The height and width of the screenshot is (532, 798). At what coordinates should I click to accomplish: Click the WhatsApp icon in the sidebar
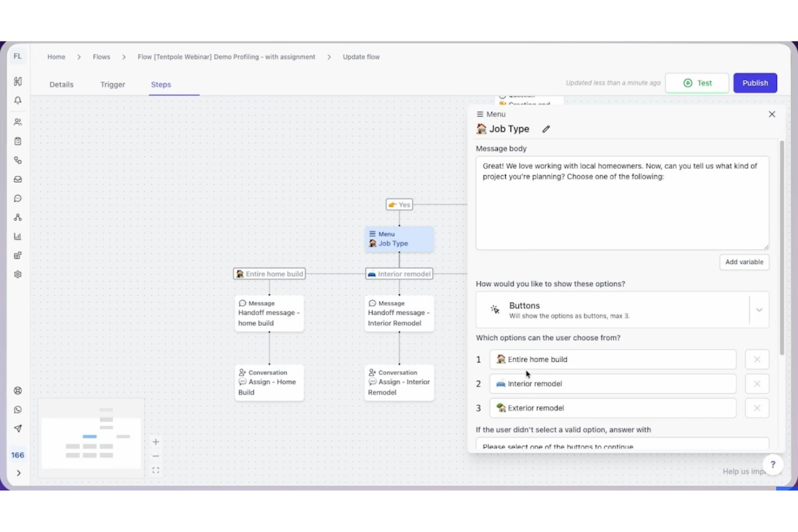[18, 409]
